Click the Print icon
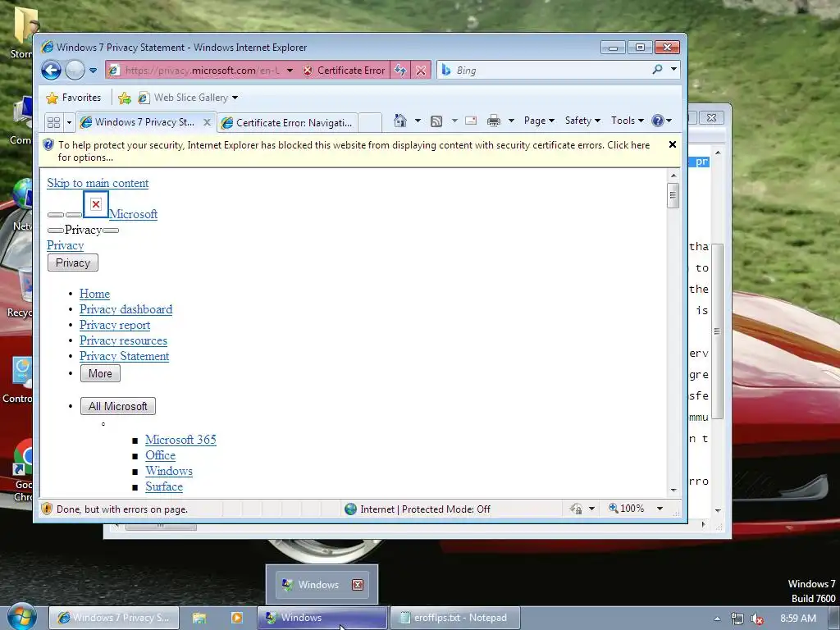 pos(493,121)
